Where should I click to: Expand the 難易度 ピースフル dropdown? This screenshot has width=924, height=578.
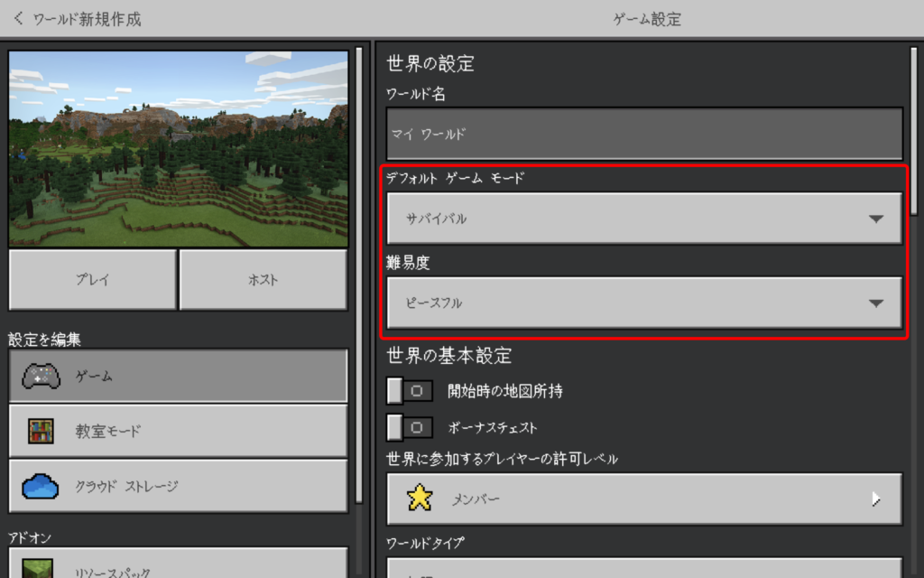(644, 303)
